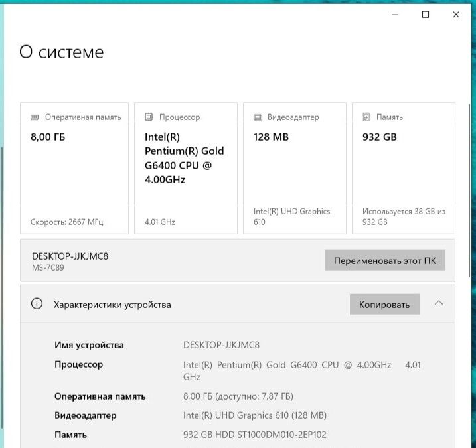Click the 4.01 GHz text on the processor card
The image size is (476, 448).
point(160,222)
